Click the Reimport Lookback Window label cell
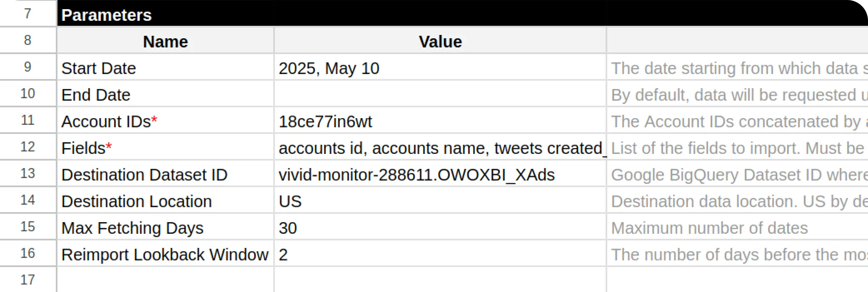 [165, 254]
